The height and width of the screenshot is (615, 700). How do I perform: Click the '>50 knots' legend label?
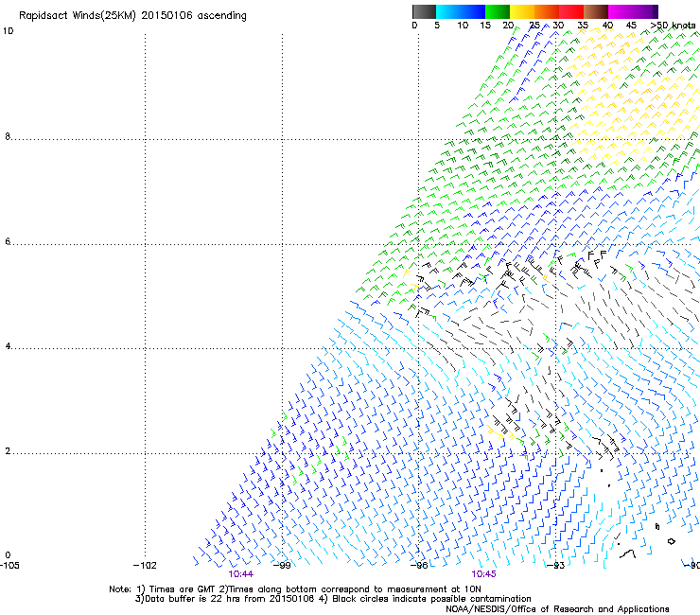coord(673,26)
